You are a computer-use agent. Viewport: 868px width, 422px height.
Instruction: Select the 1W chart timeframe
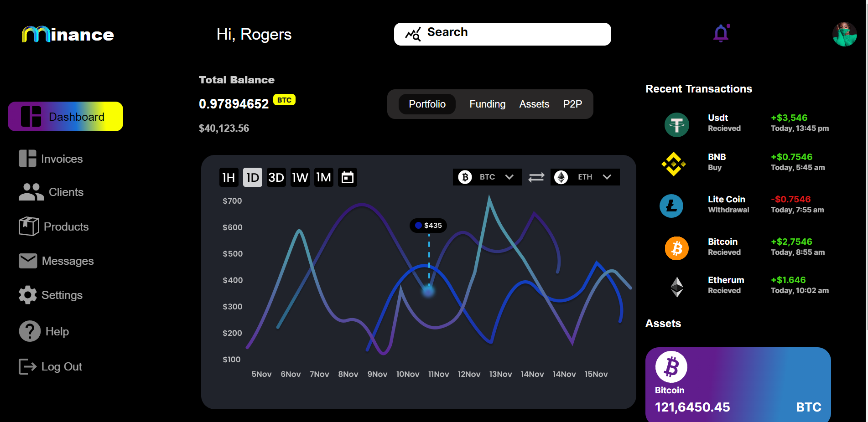300,177
